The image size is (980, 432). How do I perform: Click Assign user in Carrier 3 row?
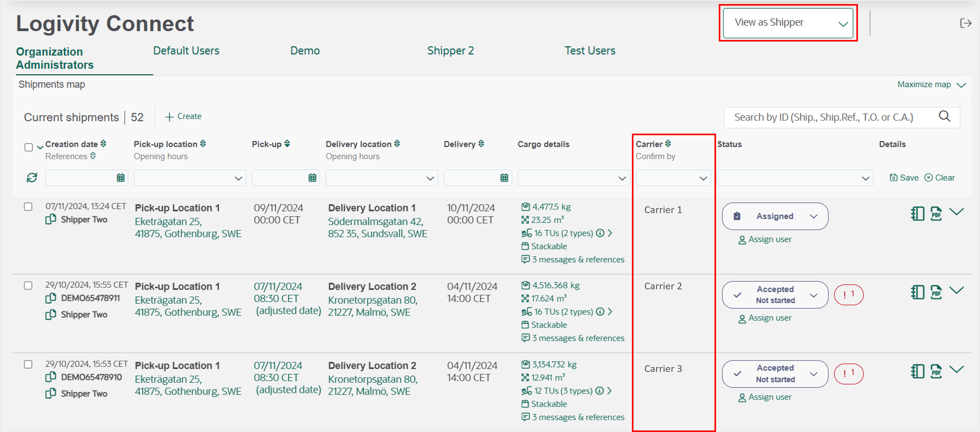765,397
